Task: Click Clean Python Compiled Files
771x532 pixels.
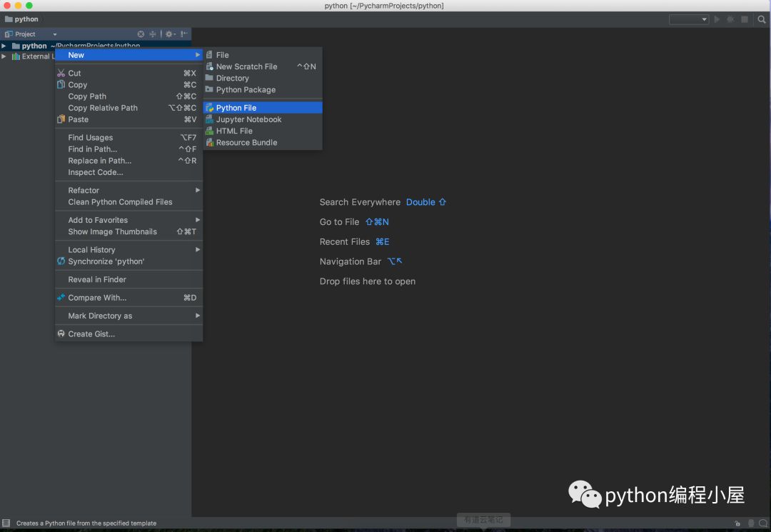Action: pyautogui.click(x=128, y=202)
